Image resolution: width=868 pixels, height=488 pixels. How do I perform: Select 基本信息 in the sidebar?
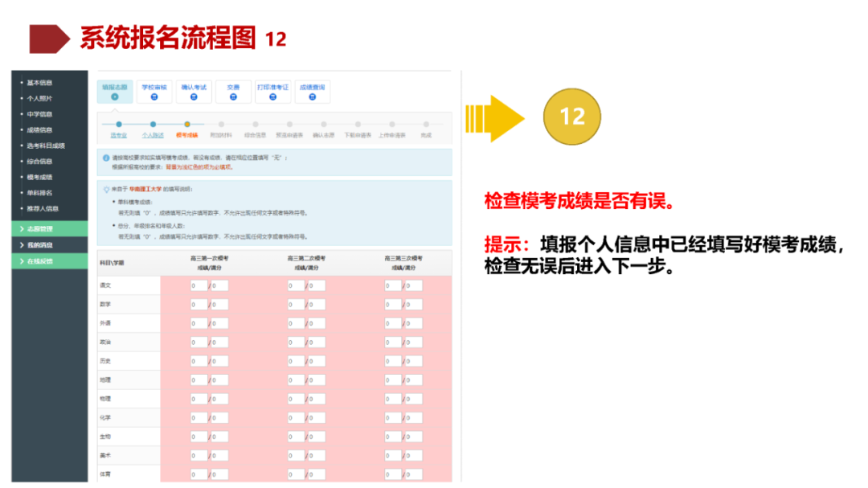pyautogui.click(x=39, y=82)
